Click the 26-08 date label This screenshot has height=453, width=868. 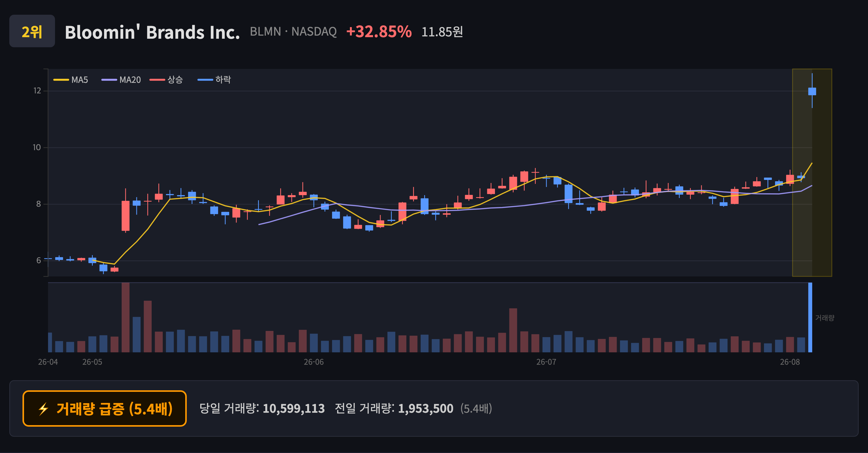(x=790, y=362)
